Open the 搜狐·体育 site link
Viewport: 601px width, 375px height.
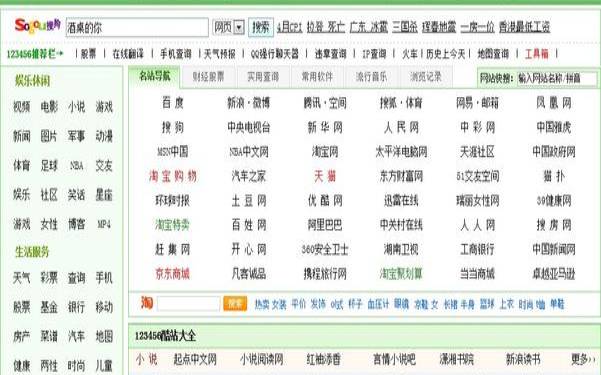coord(401,103)
